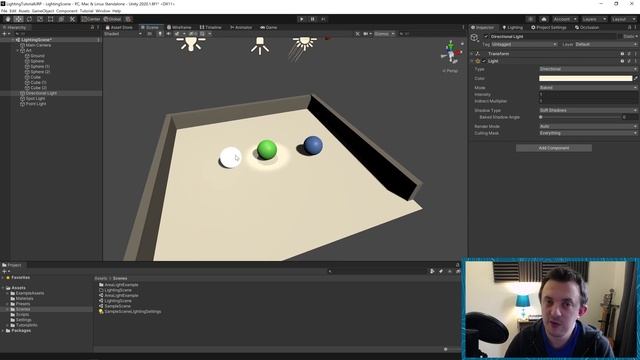Toggle the Light component enabled checkbox

(484, 61)
